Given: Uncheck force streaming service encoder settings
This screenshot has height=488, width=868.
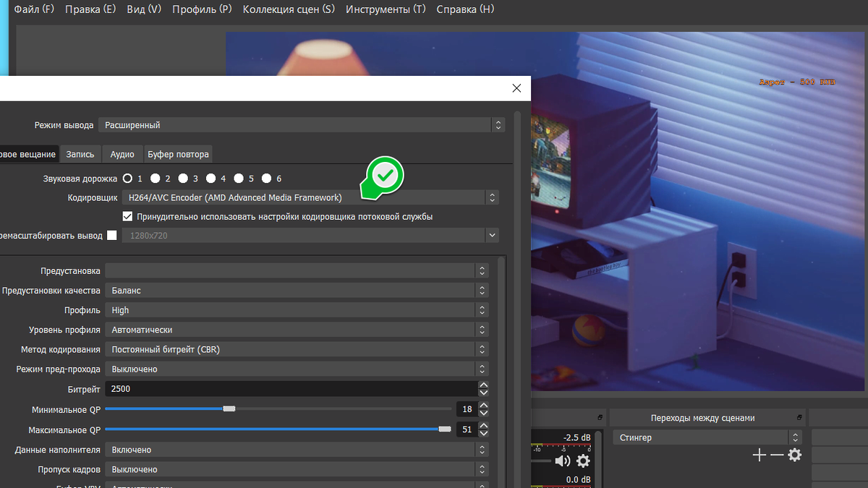Looking at the screenshot, I should click(128, 216).
